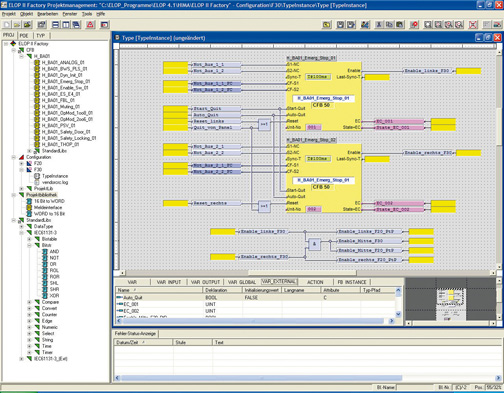Switch to the VAR OUTPUT tab
504x393 pixels.
click(x=205, y=282)
